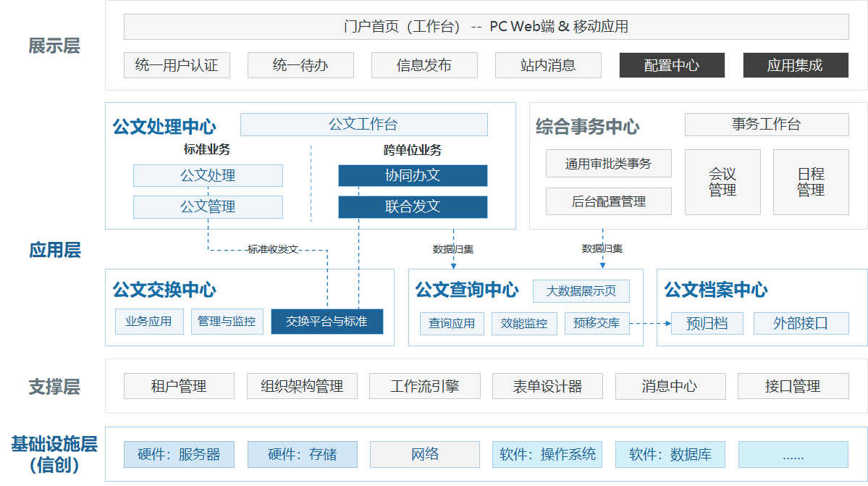Click the 公文处理 box under 标准业务
The image size is (868, 486).
tap(208, 176)
